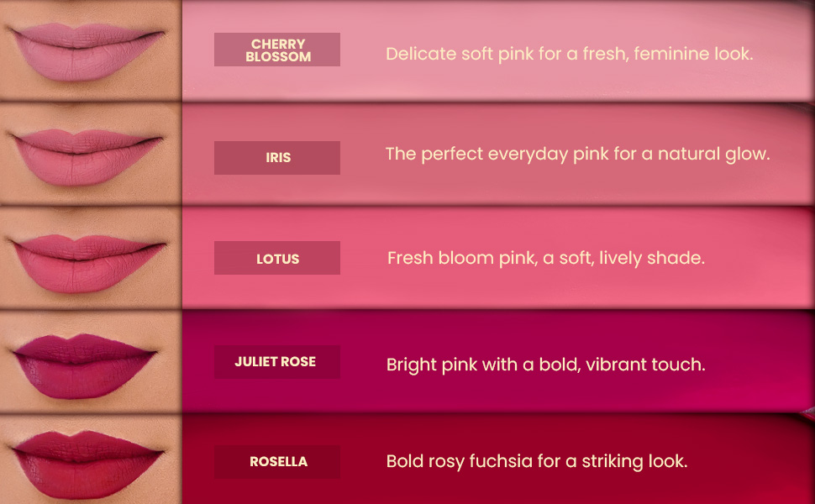Pick the coral pink Lotus color band
Image resolution: width=815 pixels, height=504 pixels.
(498, 258)
